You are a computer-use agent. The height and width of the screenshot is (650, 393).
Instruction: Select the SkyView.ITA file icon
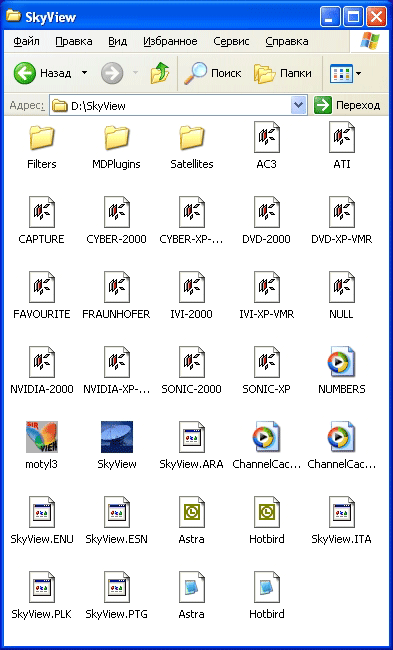(x=342, y=512)
